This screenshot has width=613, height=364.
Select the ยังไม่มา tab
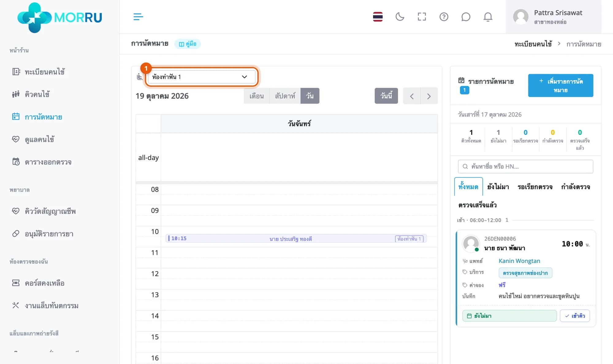tap(498, 187)
